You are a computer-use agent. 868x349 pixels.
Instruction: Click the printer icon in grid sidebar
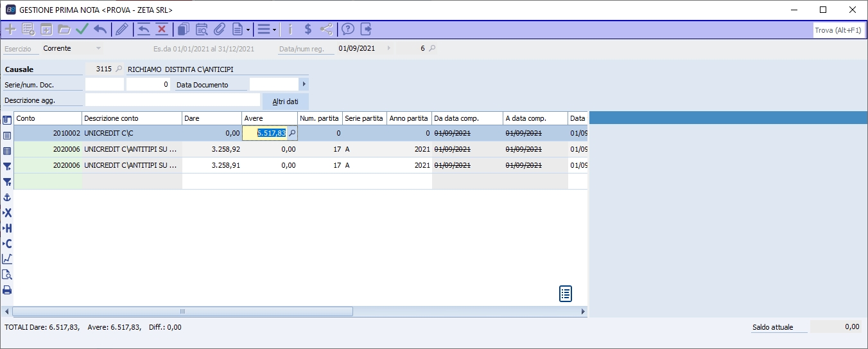[7, 290]
